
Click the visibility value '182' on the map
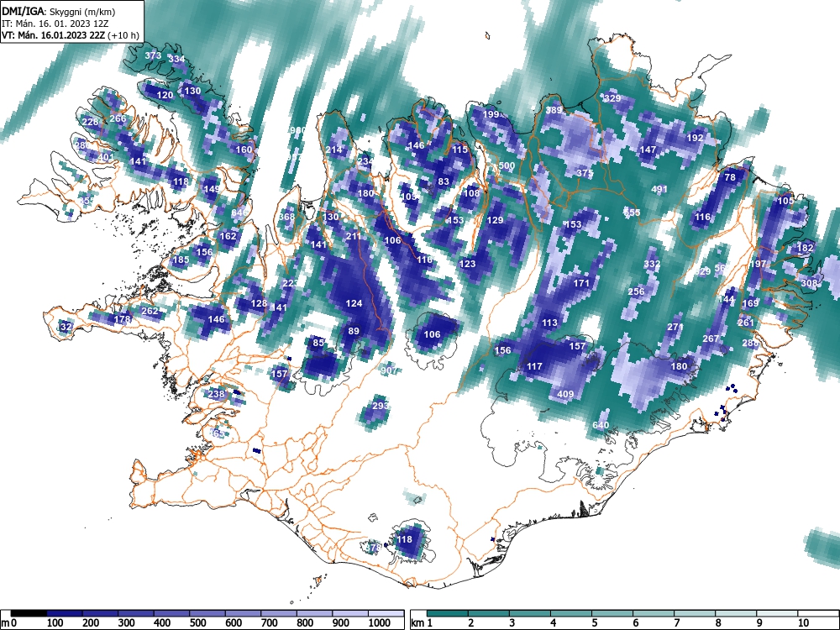tap(806, 248)
